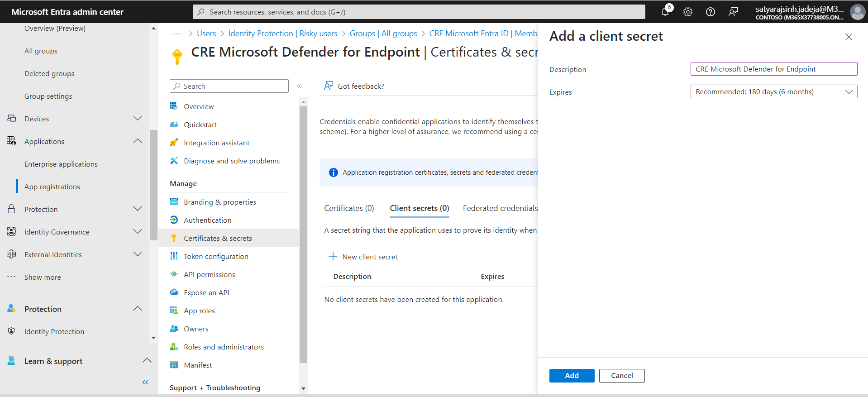868x397 pixels.
Task: Open Deleted groups in left menu
Action: click(x=49, y=73)
